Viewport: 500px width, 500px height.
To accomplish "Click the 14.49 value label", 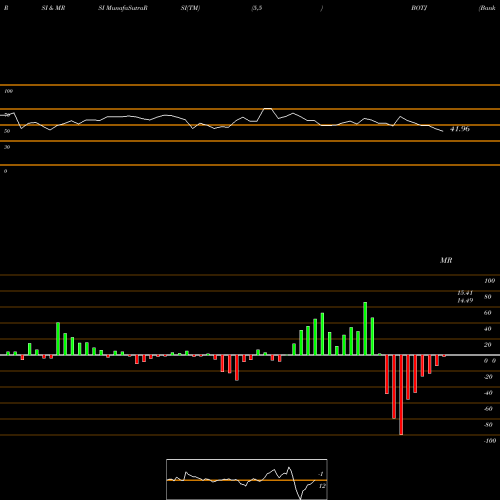I will pyautogui.click(x=465, y=300).
